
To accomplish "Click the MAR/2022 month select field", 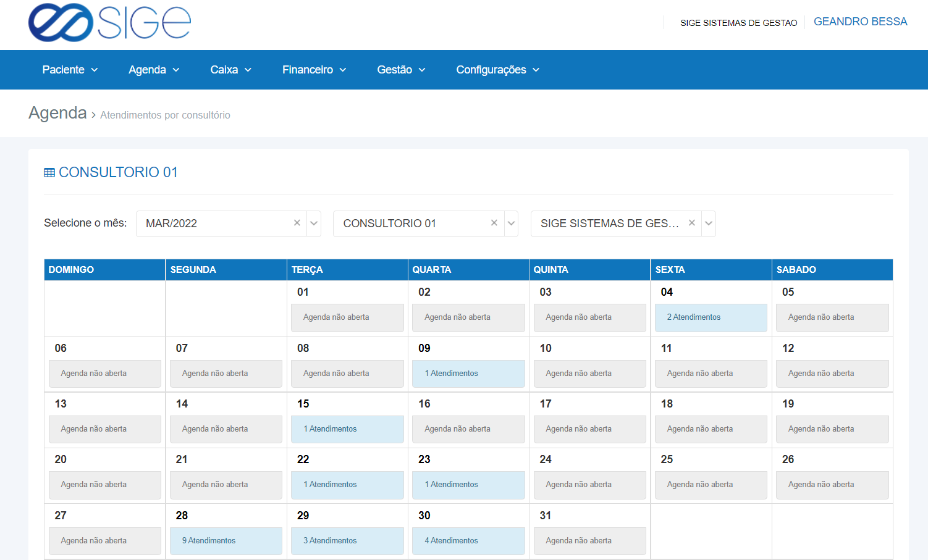I will click(229, 224).
